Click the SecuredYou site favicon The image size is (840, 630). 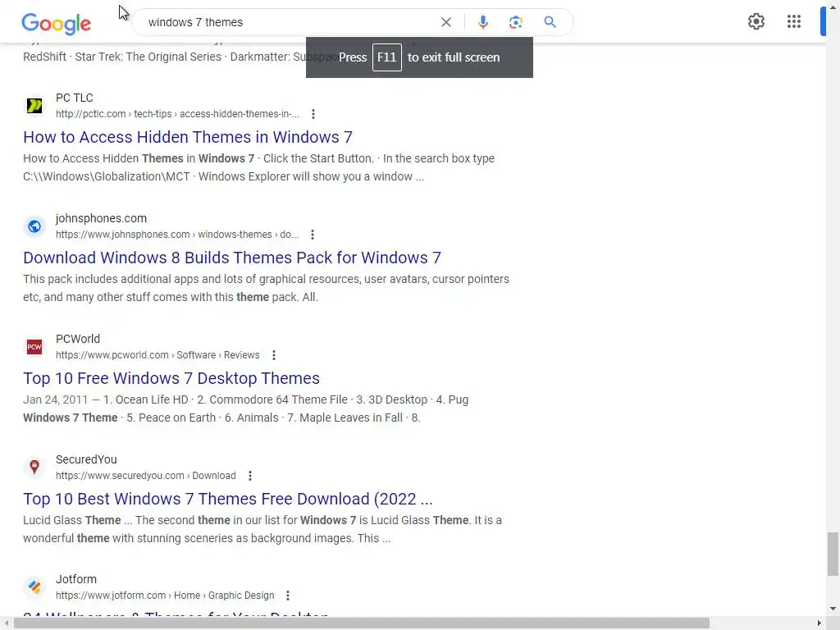click(34, 467)
